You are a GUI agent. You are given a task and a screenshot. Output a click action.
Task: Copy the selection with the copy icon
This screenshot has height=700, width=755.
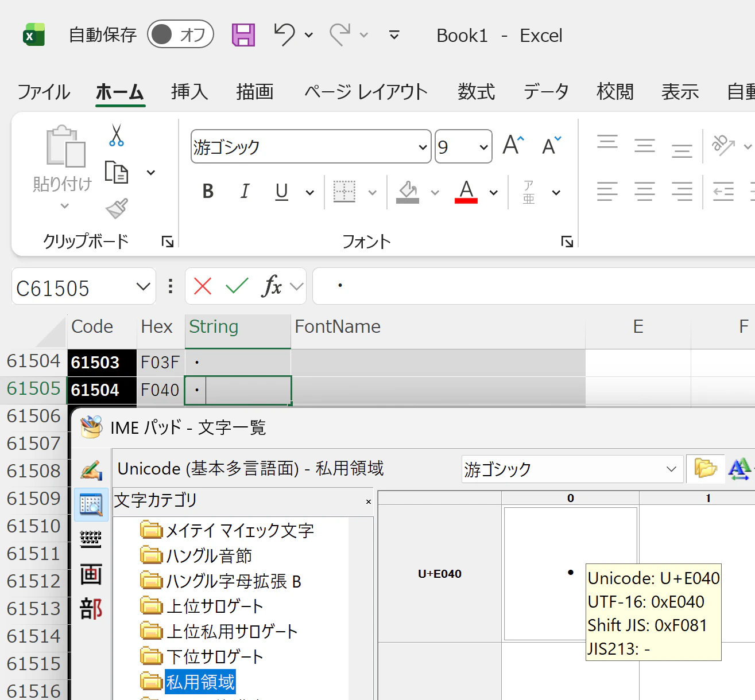[117, 172]
